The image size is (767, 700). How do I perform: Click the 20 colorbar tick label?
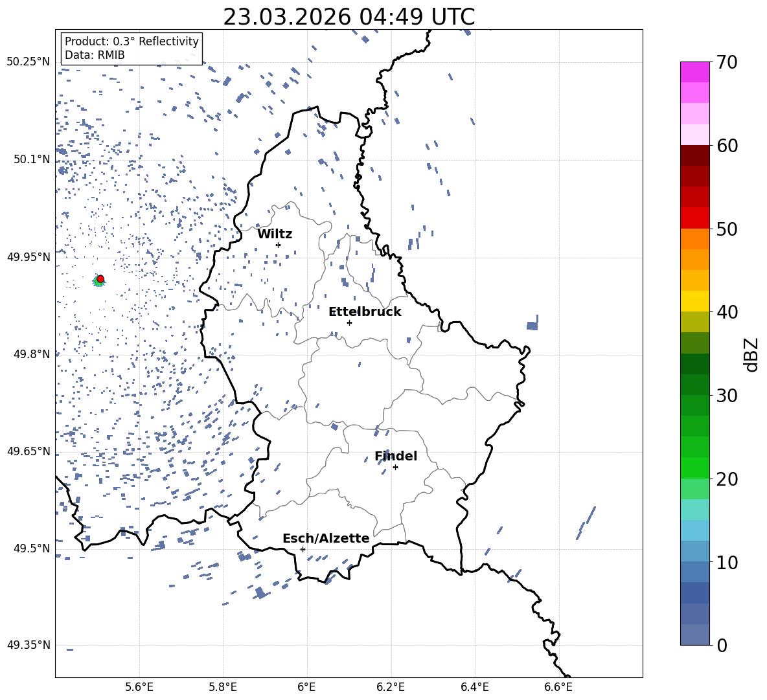[x=726, y=479]
